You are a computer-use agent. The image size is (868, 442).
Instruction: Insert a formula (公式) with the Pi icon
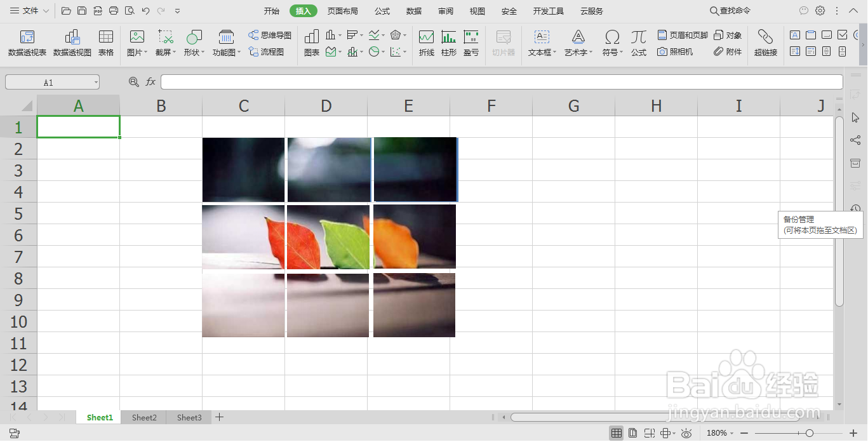(x=639, y=43)
